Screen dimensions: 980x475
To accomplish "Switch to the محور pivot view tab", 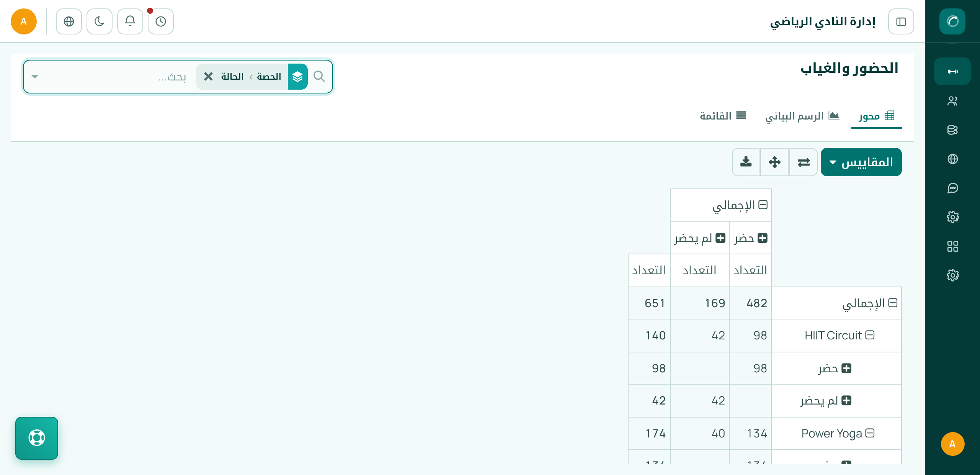I will click(876, 116).
